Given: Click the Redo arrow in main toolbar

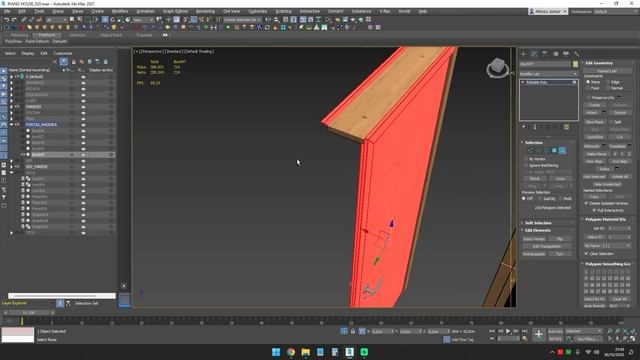Looking at the screenshot, I should (14, 20).
